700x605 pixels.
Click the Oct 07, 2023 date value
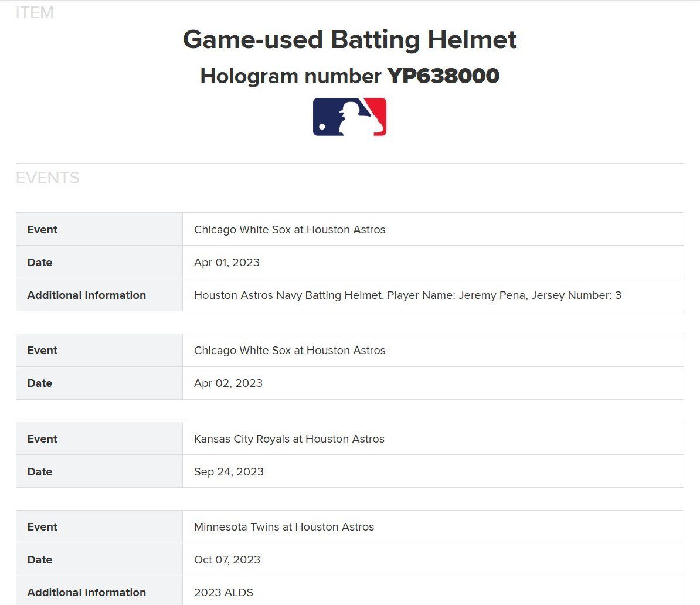(x=227, y=559)
